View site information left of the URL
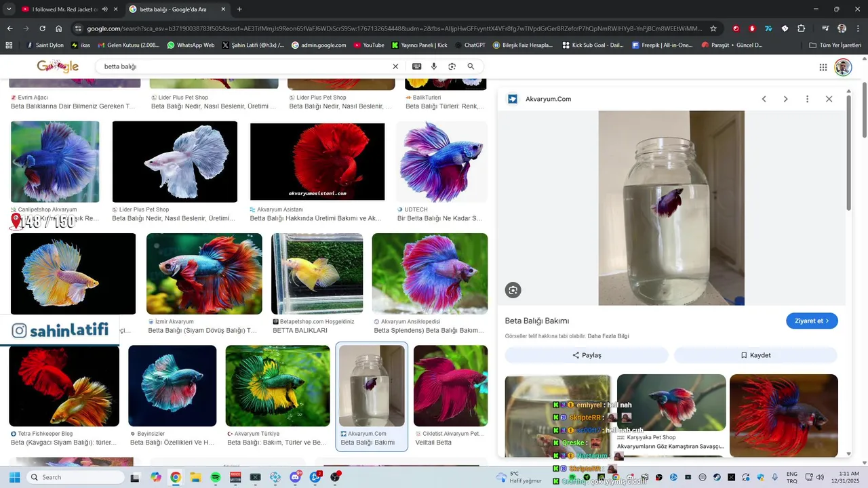 click(79, 28)
